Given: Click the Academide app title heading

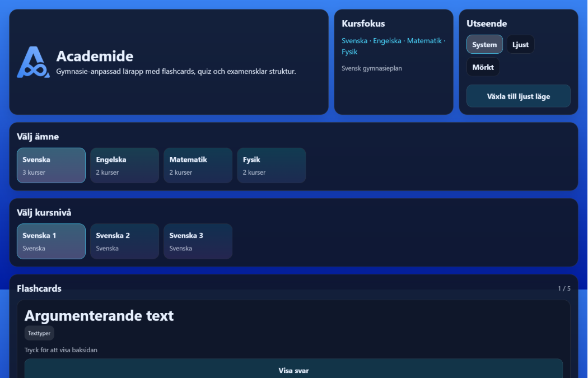Looking at the screenshot, I should coord(95,56).
